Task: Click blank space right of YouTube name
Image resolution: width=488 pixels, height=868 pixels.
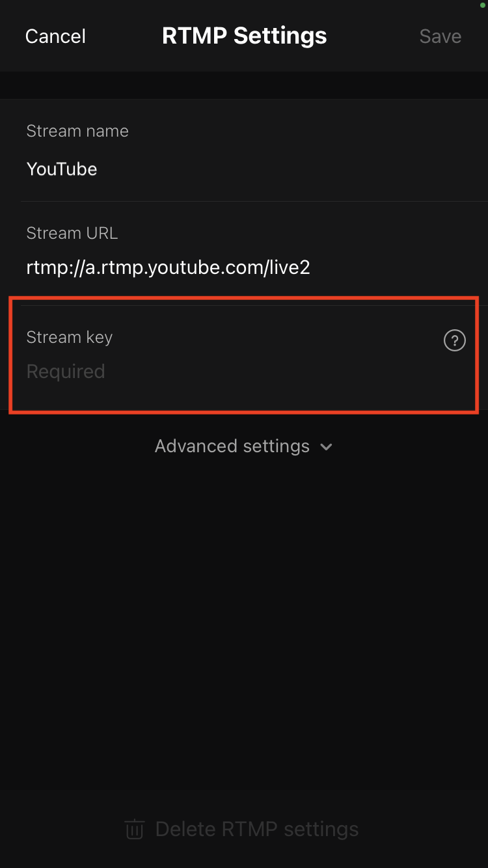Action: coord(293,169)
